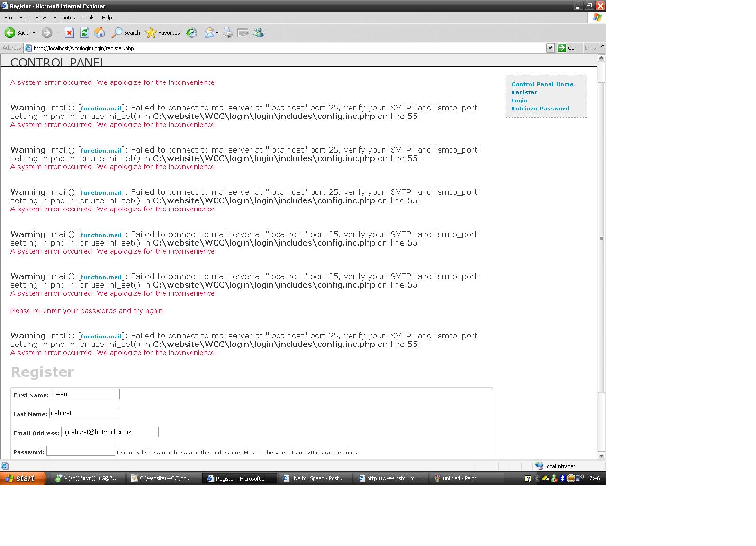Switch to the messenger chat taskbar button
This screenshot has width=756, height=546.
88,479
